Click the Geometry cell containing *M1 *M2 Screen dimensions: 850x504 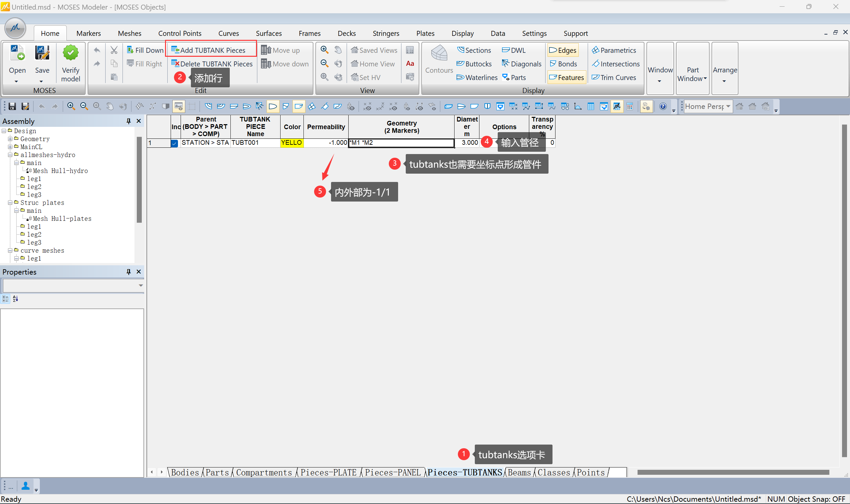point(401,143)
